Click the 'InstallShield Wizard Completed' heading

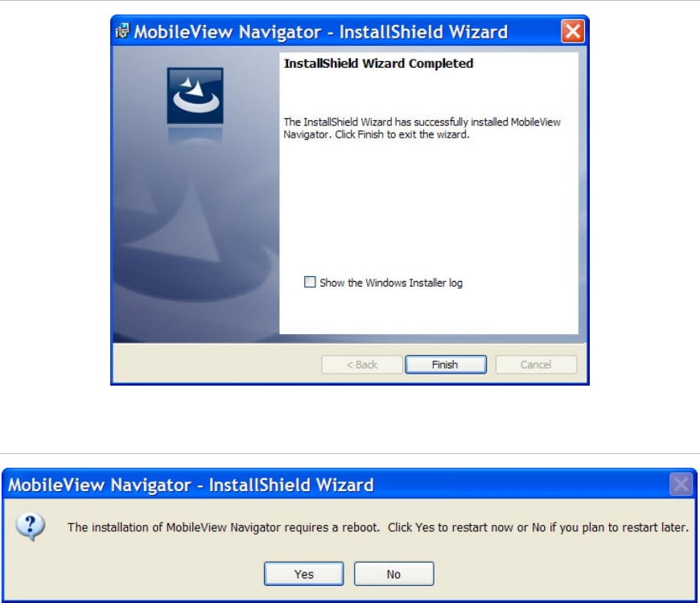(x=379, y=64)
